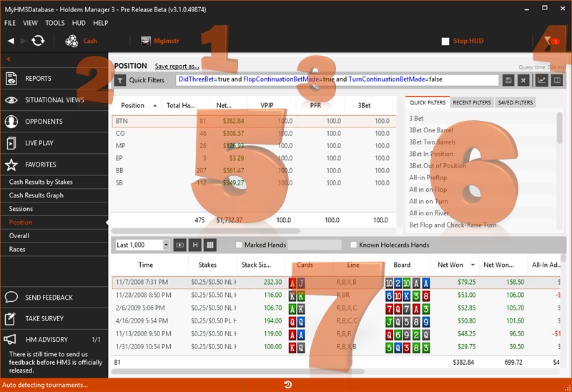This screenshot has height=392, width=572.
Task: Click the H hand history button
Action: click(x=195, y=245)
